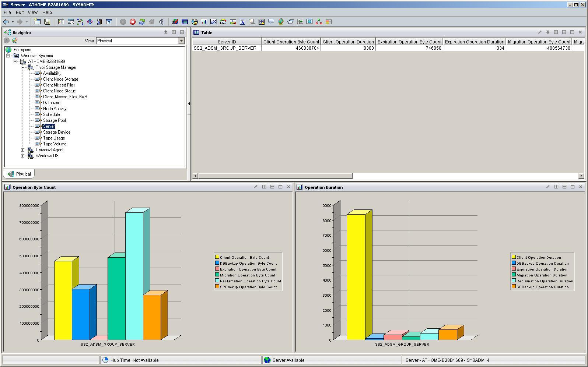The image size is (588, 367).
Task: Select the Circular Gauge view icon
Action: tap(223, 22)
